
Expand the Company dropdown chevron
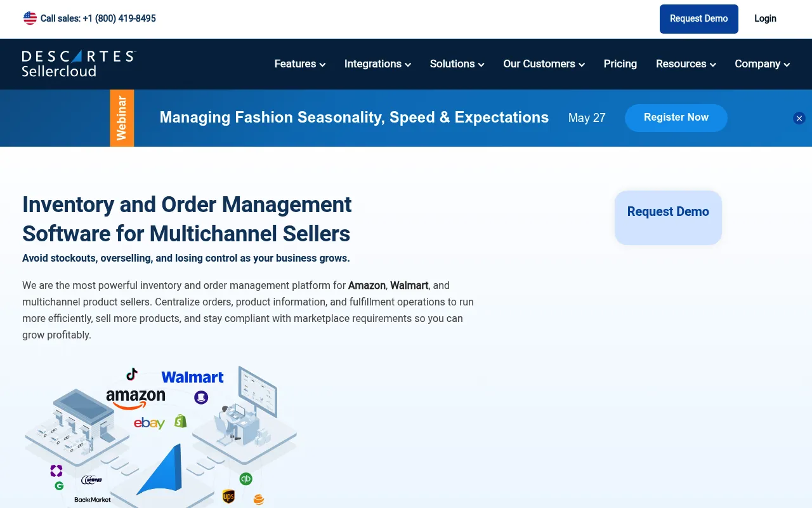tap(787, 65)
